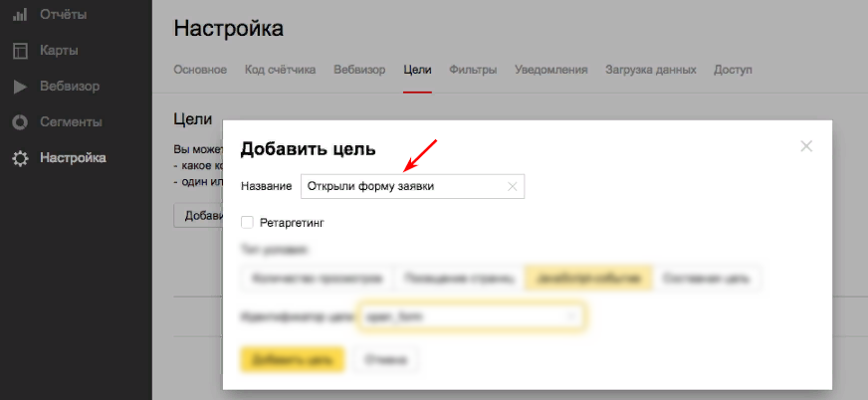This screenshot has width=868, height=400.
Task: Open the Сегменты sidebar item
Action: pos(71,122)
